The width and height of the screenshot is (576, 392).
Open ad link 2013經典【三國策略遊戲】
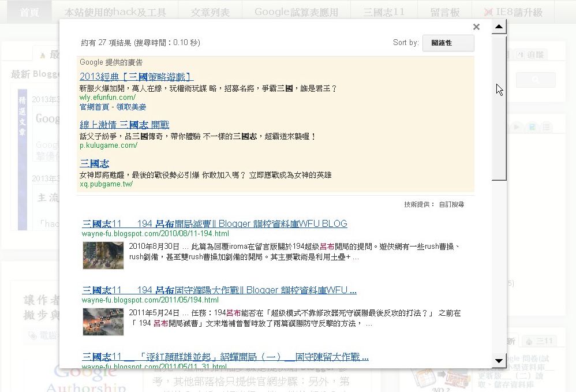pos(137,77)
